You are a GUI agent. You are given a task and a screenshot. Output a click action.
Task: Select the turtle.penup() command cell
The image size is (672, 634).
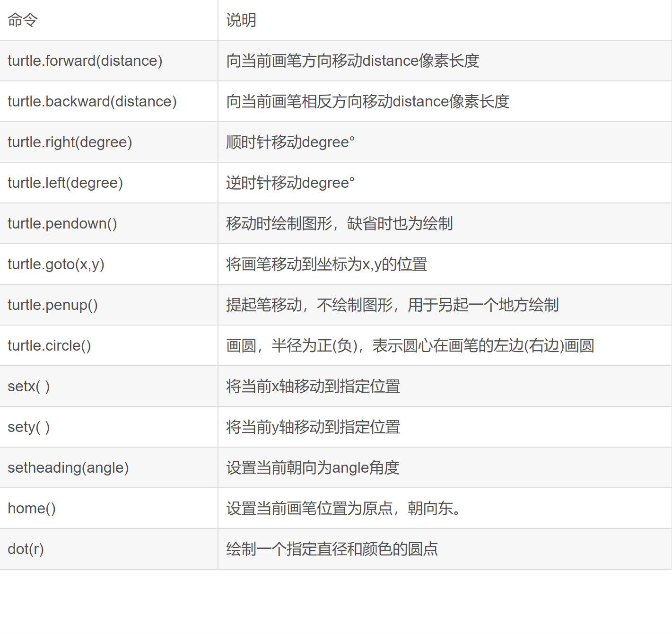[52, 305]
